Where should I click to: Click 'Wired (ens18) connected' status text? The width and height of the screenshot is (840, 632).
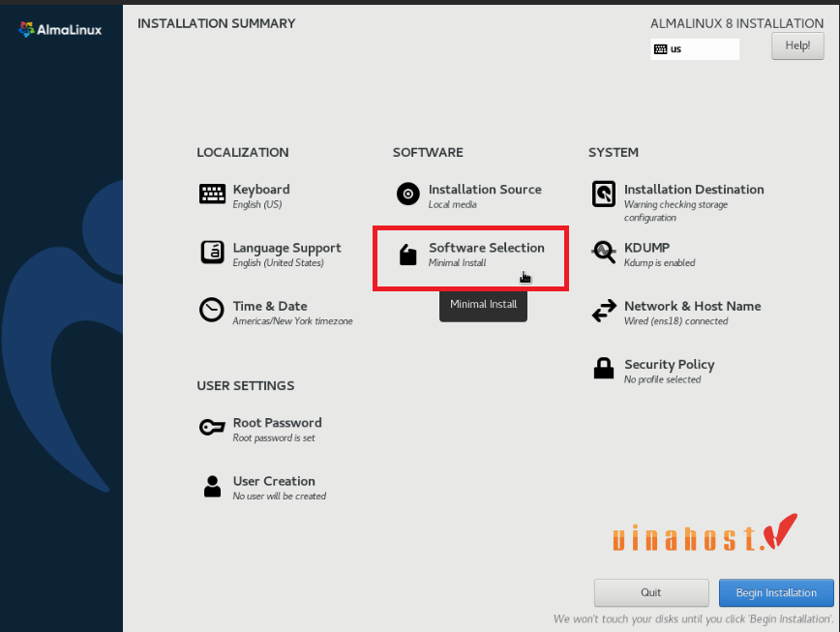[675, 321]
